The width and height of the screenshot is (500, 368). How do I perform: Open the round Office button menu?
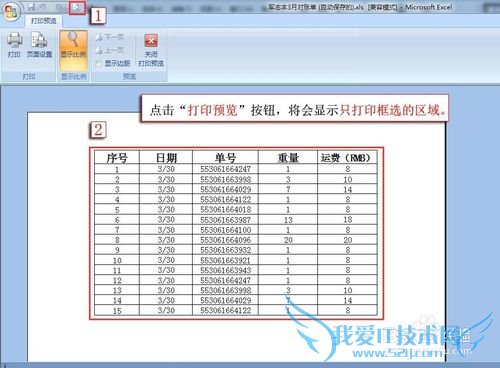coord(11,12)
